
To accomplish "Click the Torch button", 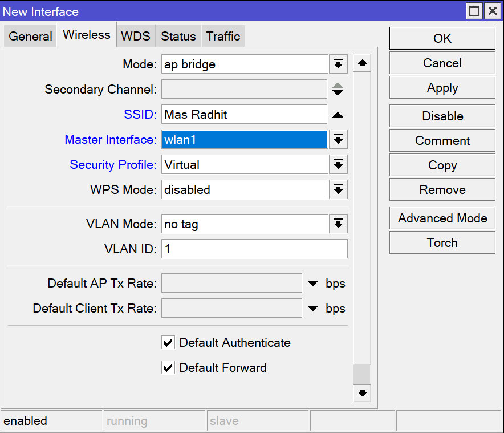I will pyautogui.click(x=442, y=242).
